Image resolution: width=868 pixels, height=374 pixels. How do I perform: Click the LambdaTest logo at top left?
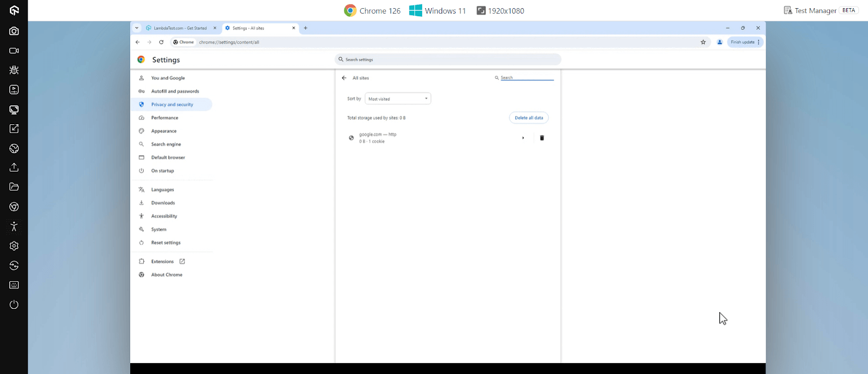click(14, 10)
